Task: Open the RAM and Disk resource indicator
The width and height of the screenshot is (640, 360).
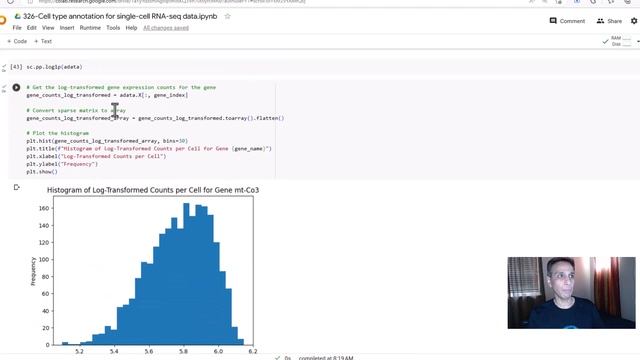Action: point(620,41)
